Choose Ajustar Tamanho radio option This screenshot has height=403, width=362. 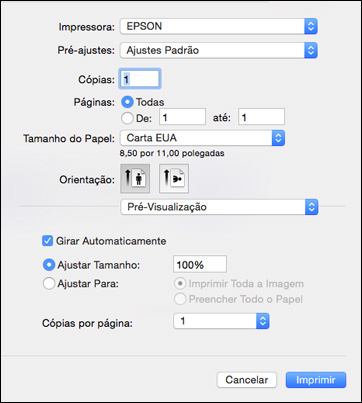49,265
